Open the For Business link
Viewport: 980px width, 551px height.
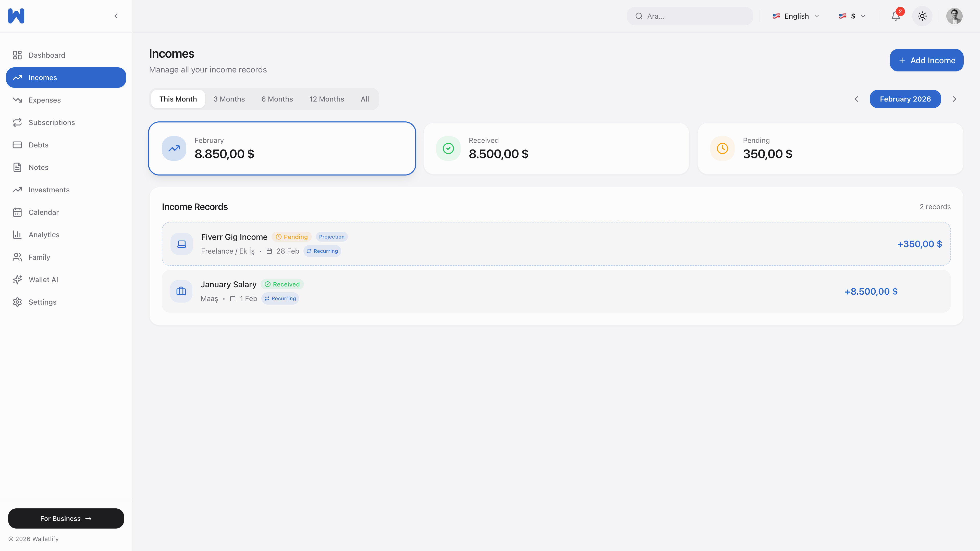click(x=65, y=518)
